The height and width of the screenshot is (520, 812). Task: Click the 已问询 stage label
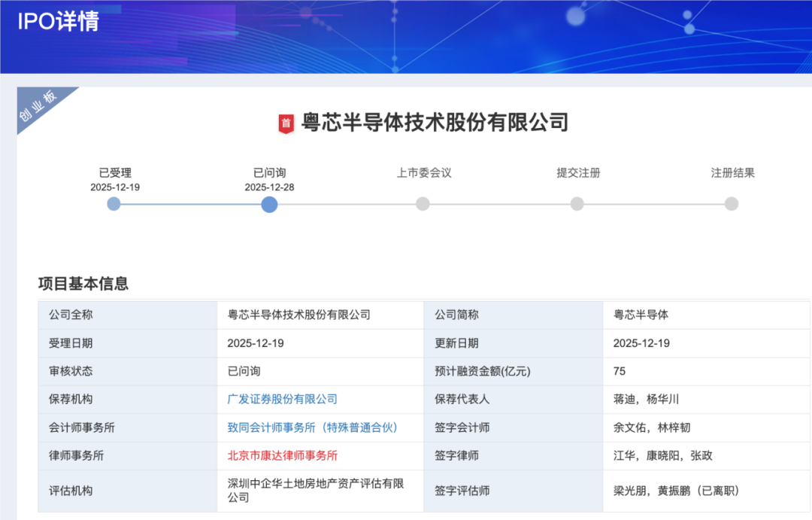point(269,172)
